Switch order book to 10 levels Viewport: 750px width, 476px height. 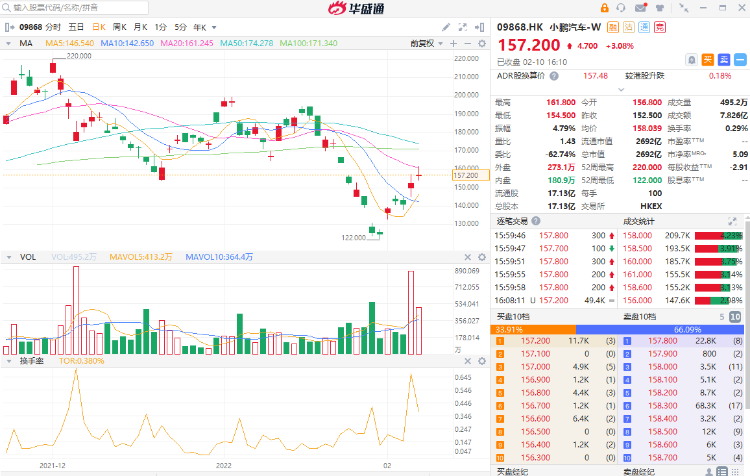pyautogui.click(x=735, y=317)
